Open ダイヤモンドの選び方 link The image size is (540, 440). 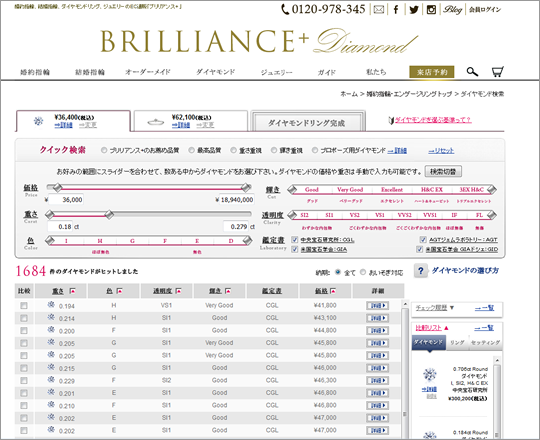coord(465,271)
